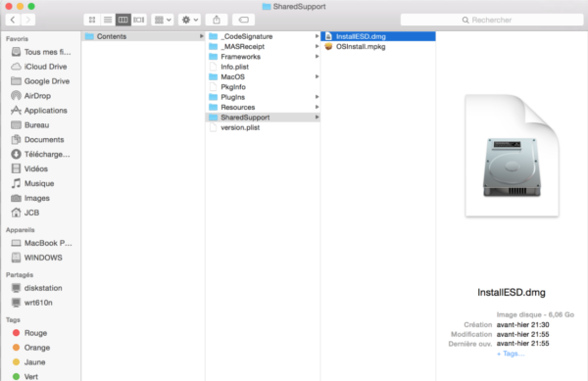Select the Resources folder

(x=263, y=107)
